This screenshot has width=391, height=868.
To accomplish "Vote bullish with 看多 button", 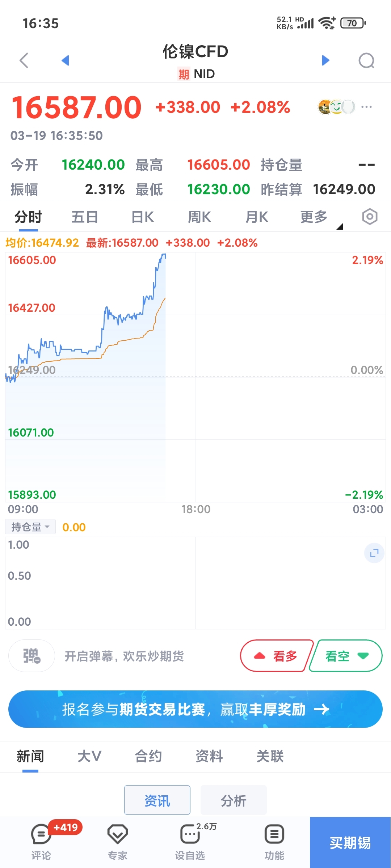I will (x=276, y=656).
